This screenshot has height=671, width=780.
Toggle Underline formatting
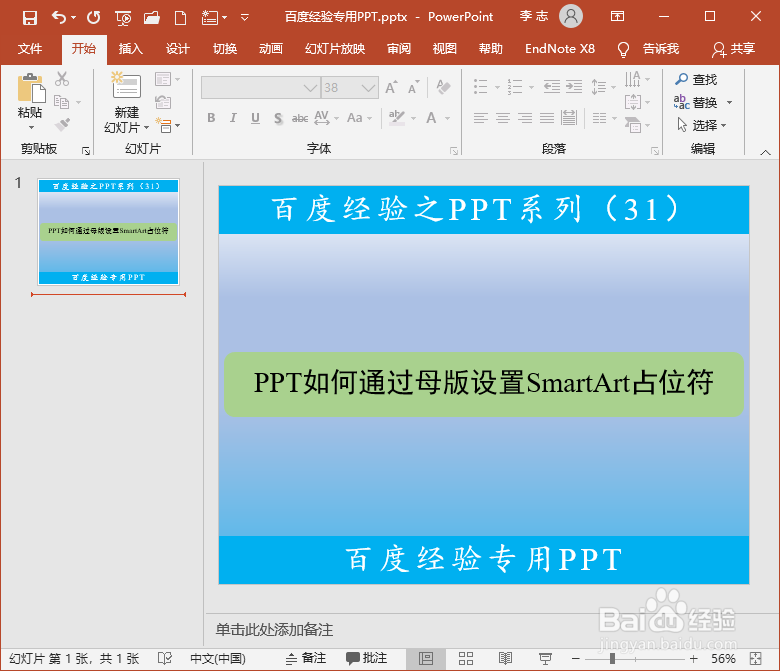click(x=255, y=118)
